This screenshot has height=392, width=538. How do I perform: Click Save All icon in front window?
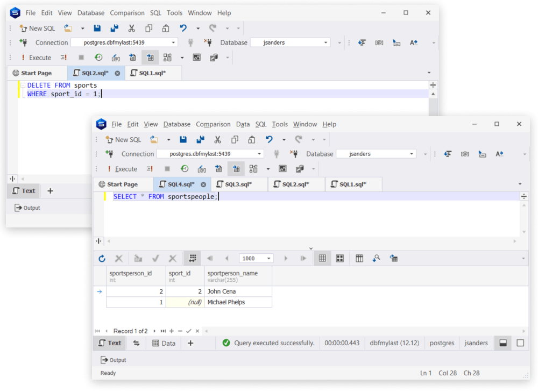[200, 140]
